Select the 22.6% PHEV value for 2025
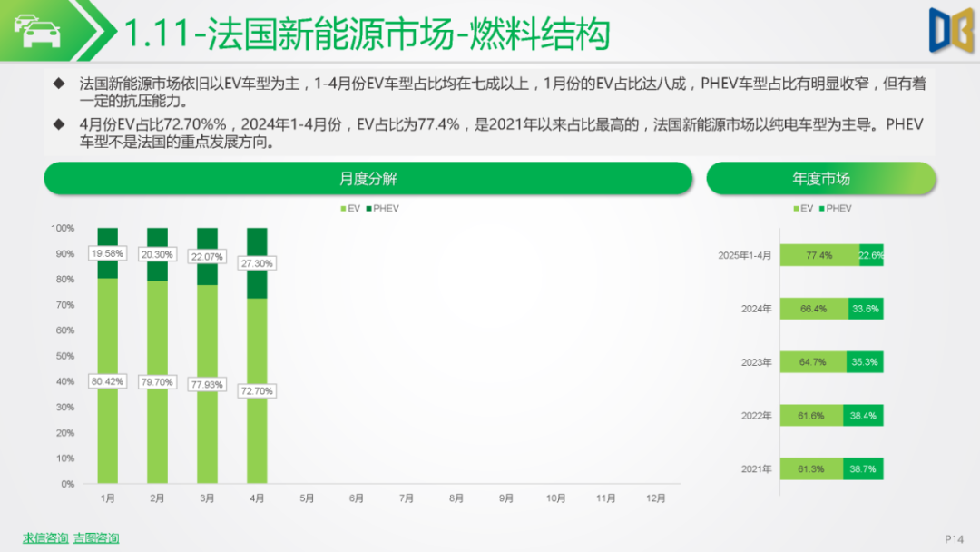Screen dimensions: 980x552 pos(871,255)
